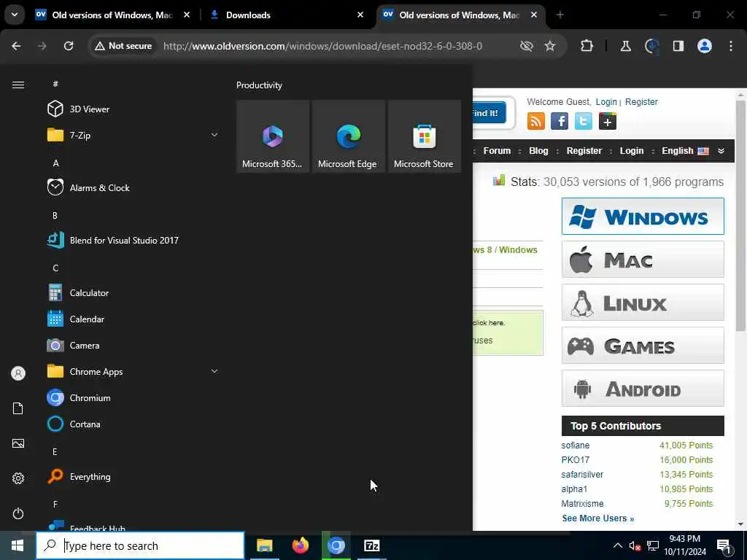747x560 pixels.
Task: Open the Forum nav item
Action: coord(497,151)
